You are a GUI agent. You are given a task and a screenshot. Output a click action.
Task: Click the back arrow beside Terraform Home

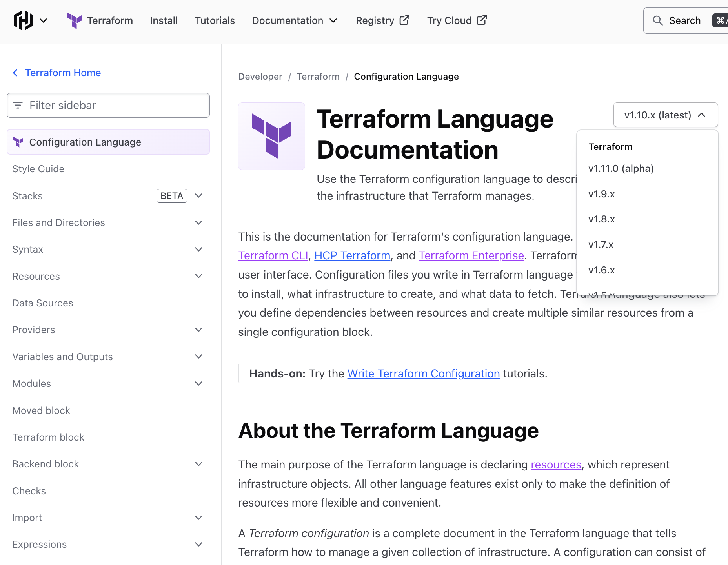[15, 73]
